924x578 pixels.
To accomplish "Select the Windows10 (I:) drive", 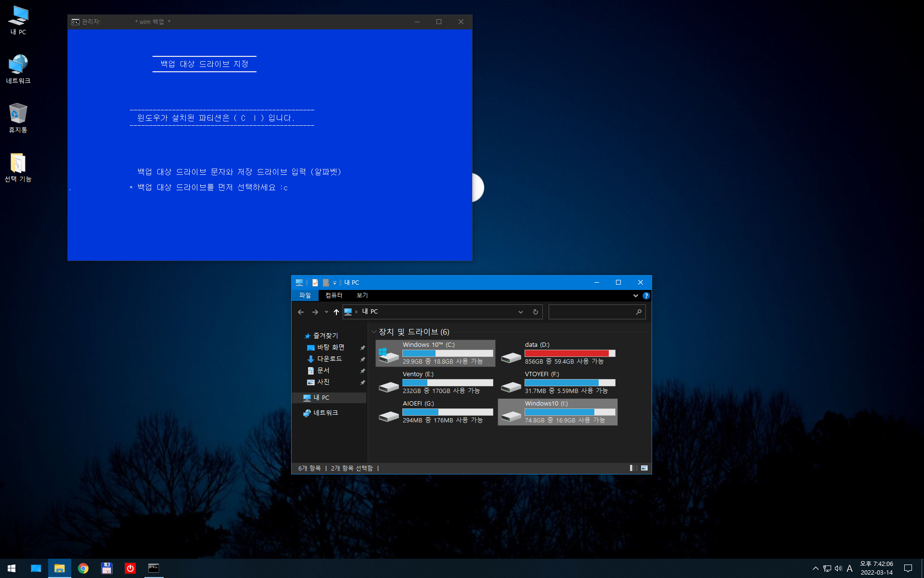I will (x=558, y=412).
